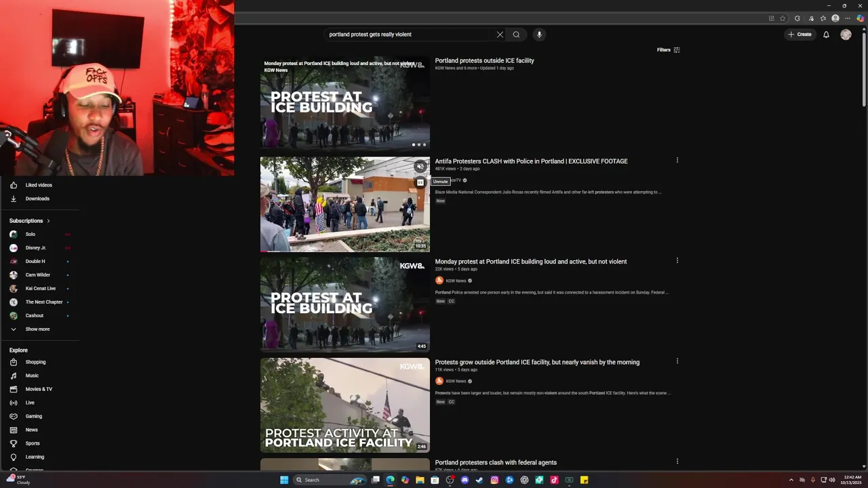Image resolution: width=868 pixels, height=488 pixels.
Task: Go to Movies & TV in Explore
Action: [39, 389]
